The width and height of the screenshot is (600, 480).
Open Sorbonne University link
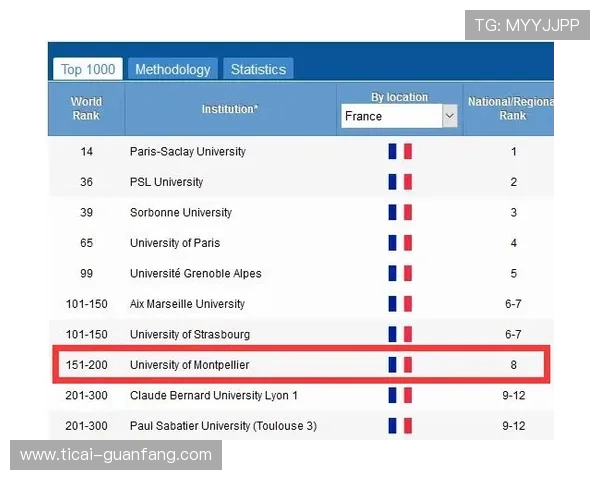(x=181, y=212)
